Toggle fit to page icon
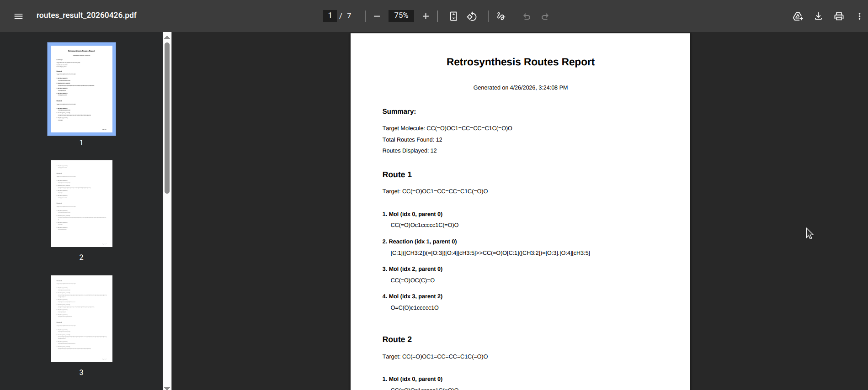The height and width of the screenshot is (390, 868). [x=453, y=16]
